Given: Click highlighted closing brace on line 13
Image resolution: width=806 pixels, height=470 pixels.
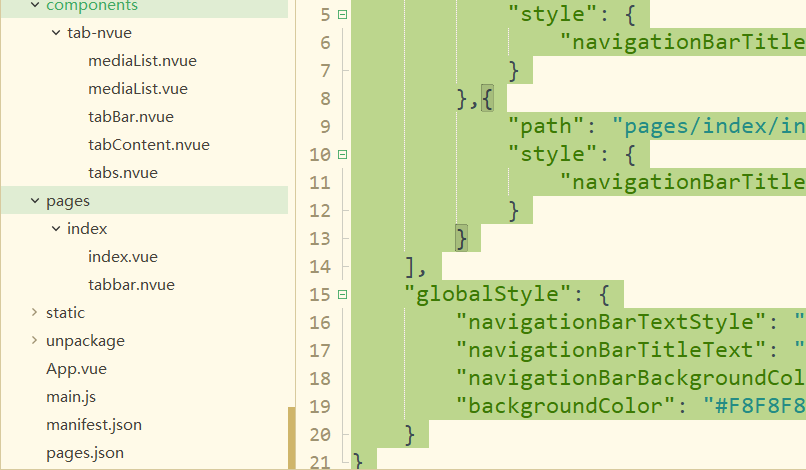Looking at the screenshot, I should point(461,239).
